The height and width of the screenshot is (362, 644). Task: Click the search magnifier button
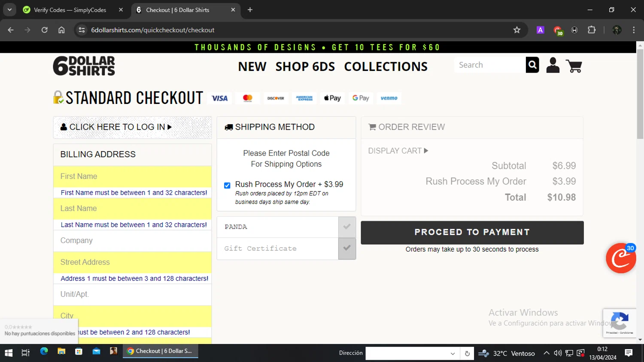tap(532, 65)
